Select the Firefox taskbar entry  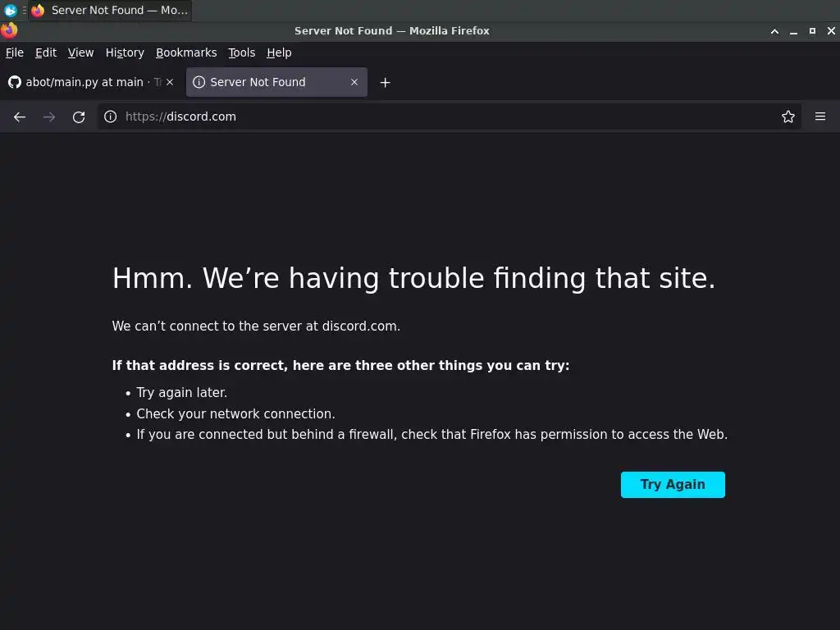(x=110, y=10)
